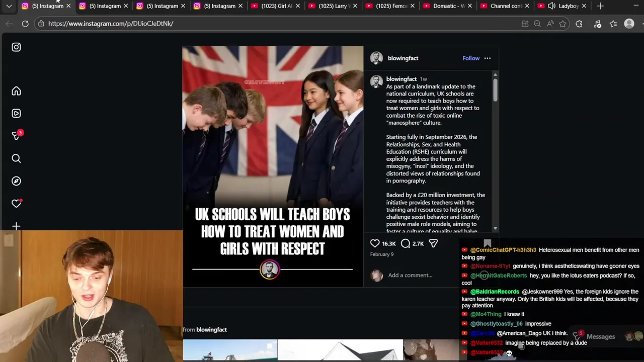Open comments via the speech bubble icon
The width and height of the screenshot is (644, 362).
406,243
